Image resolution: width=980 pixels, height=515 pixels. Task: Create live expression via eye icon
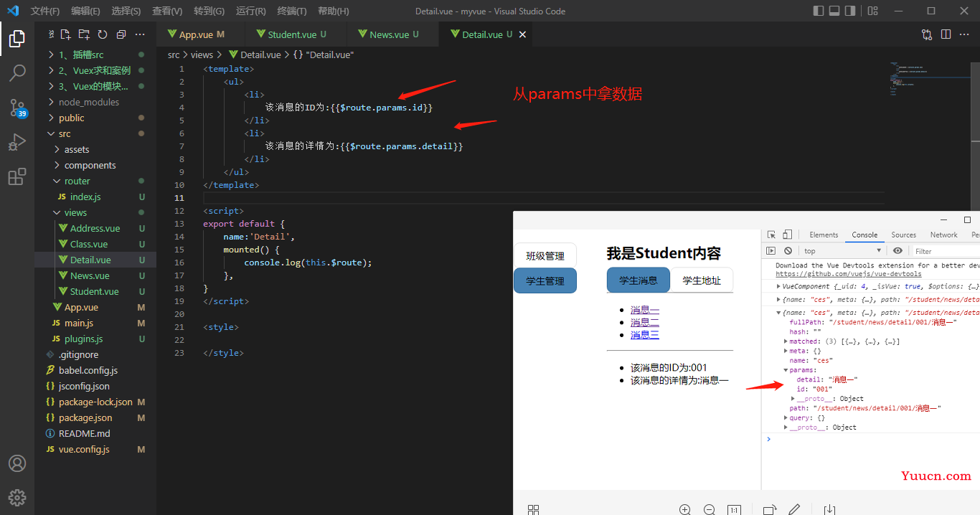(897, 251)
